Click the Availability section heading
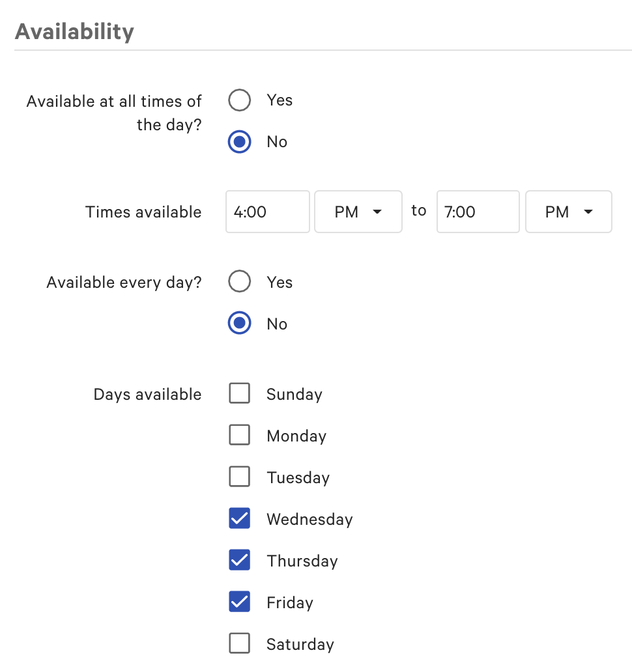Image resolution: width=632 pixels, height=672 pixels. tap(74, 31)
